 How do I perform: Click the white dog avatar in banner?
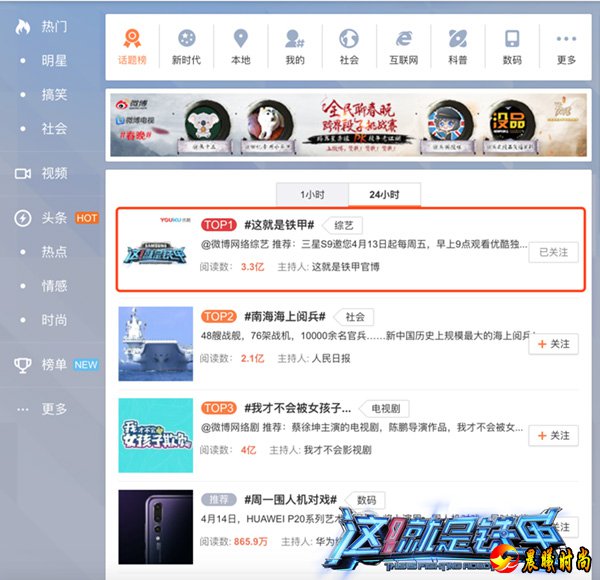coord(269,124)
